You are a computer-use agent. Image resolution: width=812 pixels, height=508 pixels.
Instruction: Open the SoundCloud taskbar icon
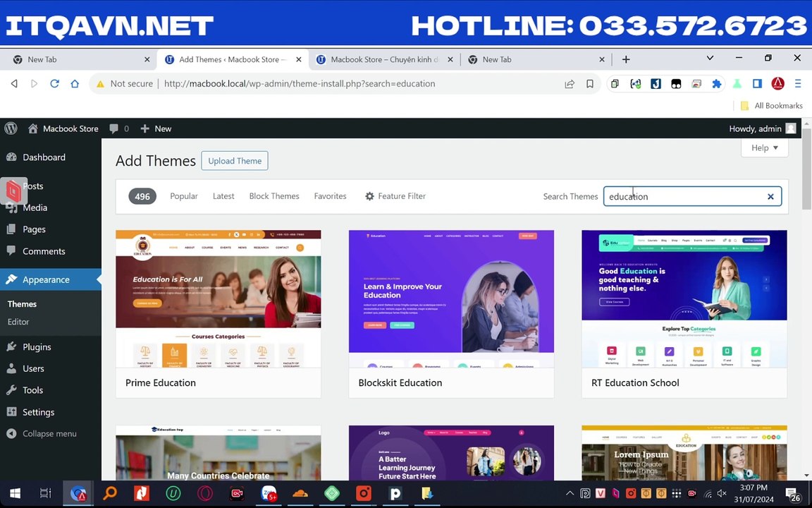click(x=300, y=493)
